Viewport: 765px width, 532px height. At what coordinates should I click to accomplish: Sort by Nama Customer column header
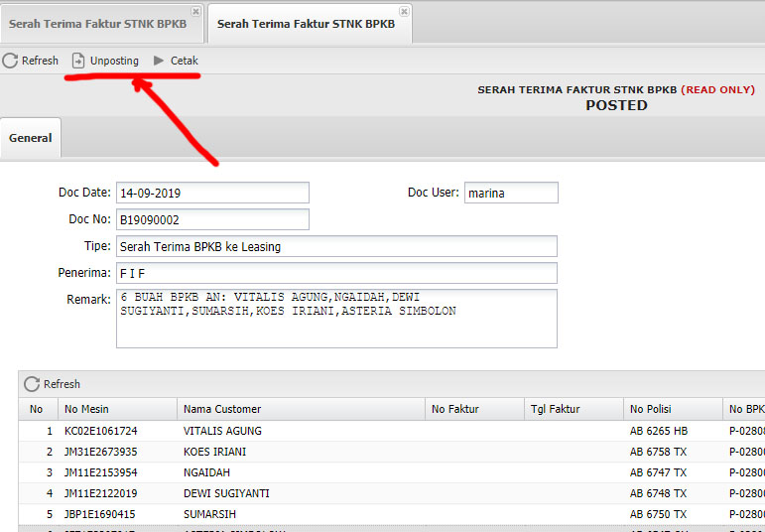[301, 409]
